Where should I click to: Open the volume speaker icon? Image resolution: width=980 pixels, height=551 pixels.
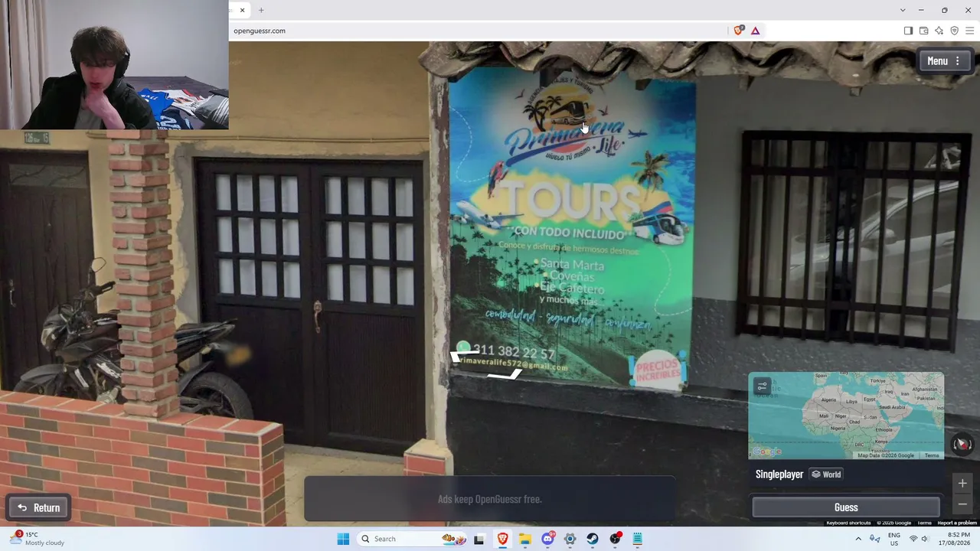coord(925,539)
